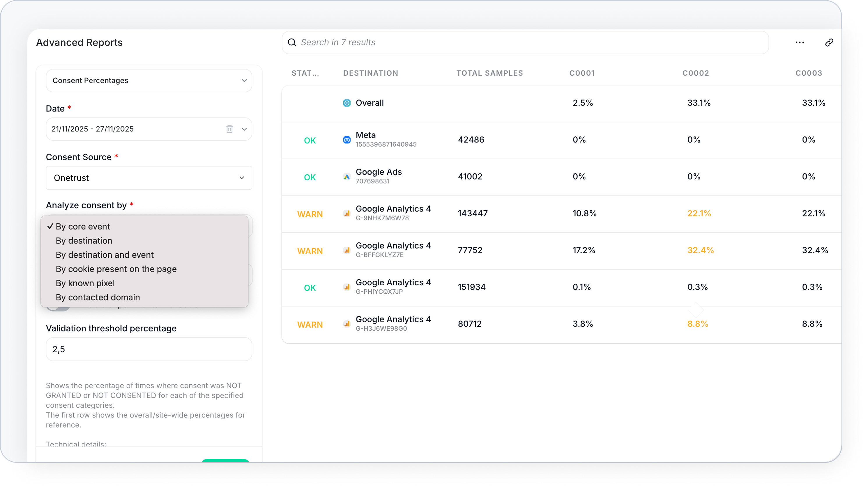Viewport: 868px width, 491px height.
Task: Expand the Consent Percentages report dropdown
Action: (149, 81)
